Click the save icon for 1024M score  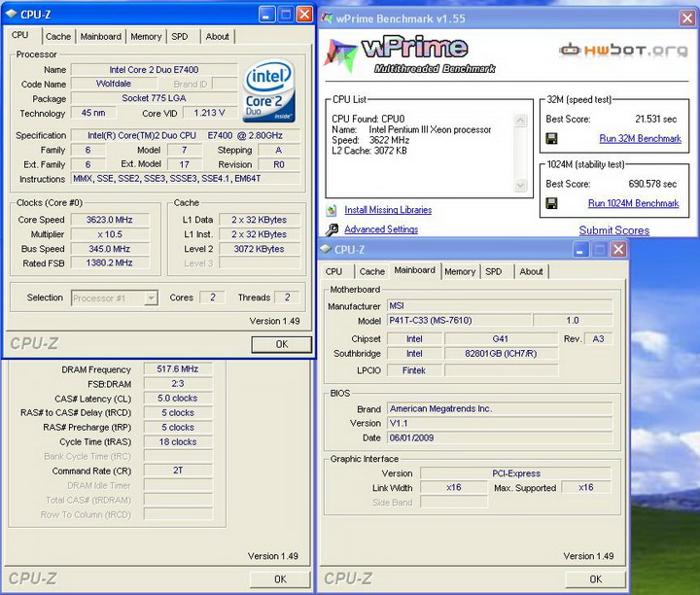point(552,203)
